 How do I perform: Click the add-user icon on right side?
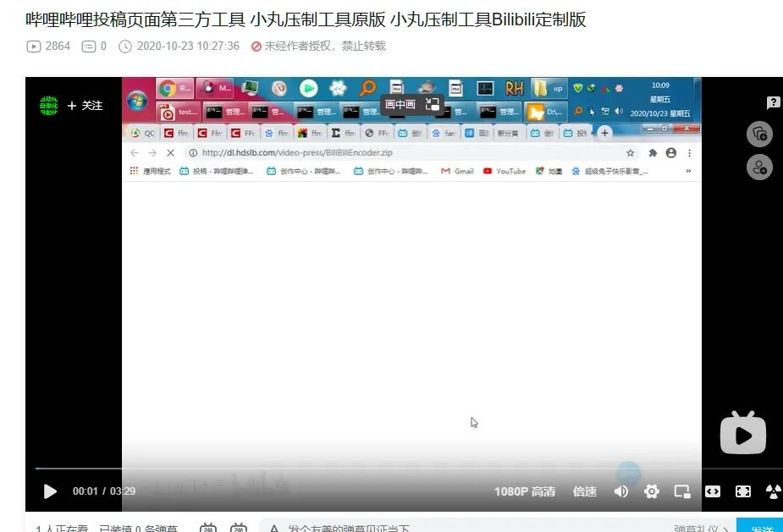pyautogui.click(x=759, y=167)
